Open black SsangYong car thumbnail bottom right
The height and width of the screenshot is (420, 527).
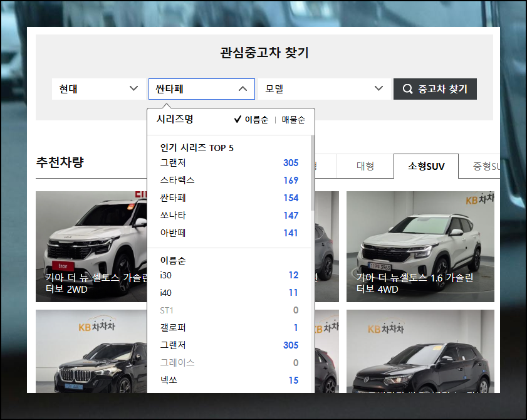click(x=420, y=351)
